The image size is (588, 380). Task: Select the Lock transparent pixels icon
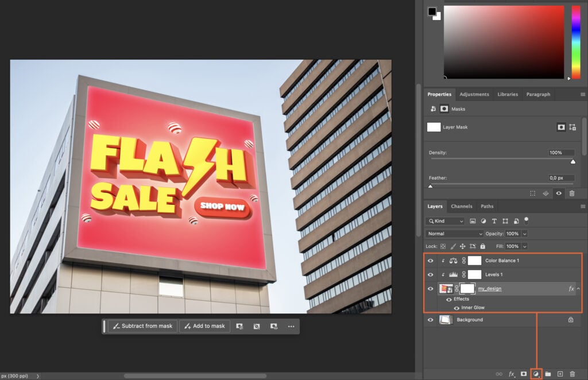click(443, 246)
